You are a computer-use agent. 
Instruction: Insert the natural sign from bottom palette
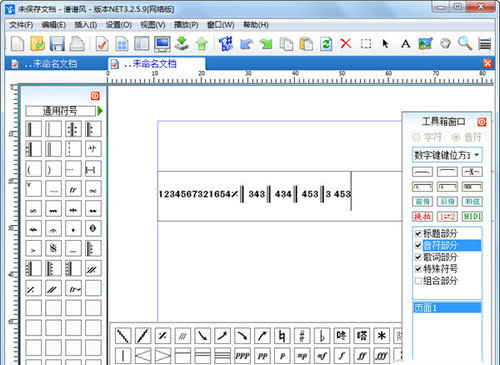tap(282, 336)
